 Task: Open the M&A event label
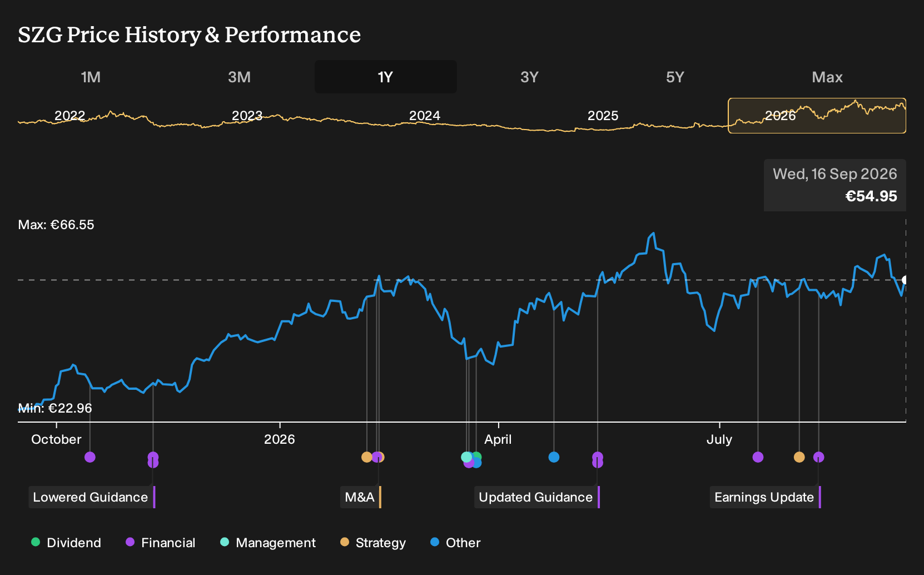point(361,497)
